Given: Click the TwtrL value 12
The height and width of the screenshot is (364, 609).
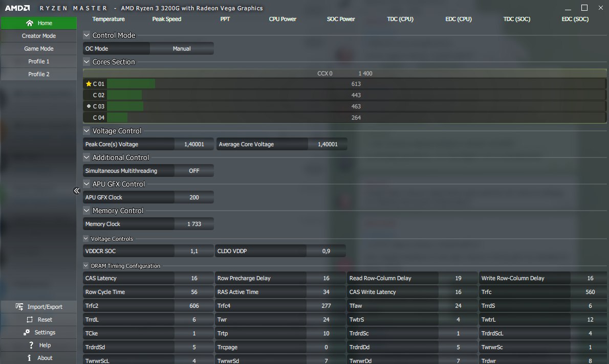Looking at the screenshot, I should [x=589, y=320].
